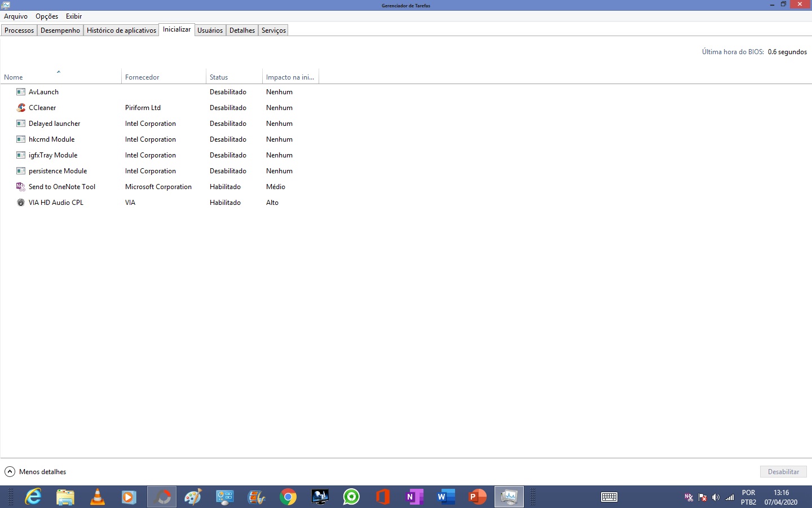The image size is (812, 508).
Task: Click the Piriform Ltd supplier cell
Action: pyautogui.click(x=143, y=108)
